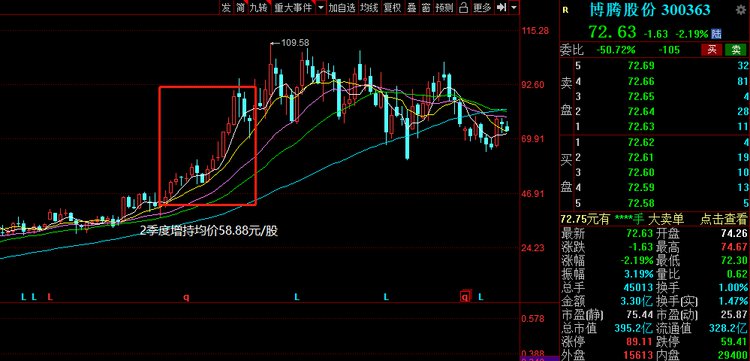Click buy level 1 price 72.62
750x361 pixels.
[x=641, y=142]
